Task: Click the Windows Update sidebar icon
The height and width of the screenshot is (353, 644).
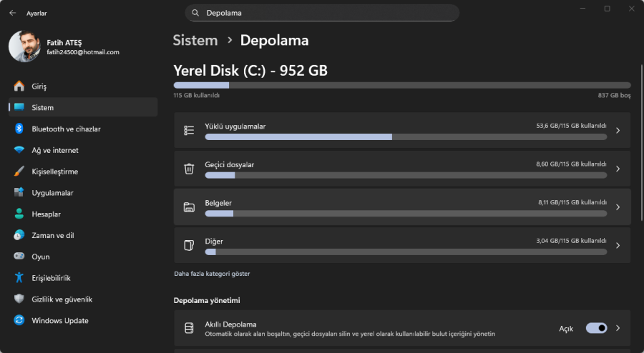Action: click(19, 321)
